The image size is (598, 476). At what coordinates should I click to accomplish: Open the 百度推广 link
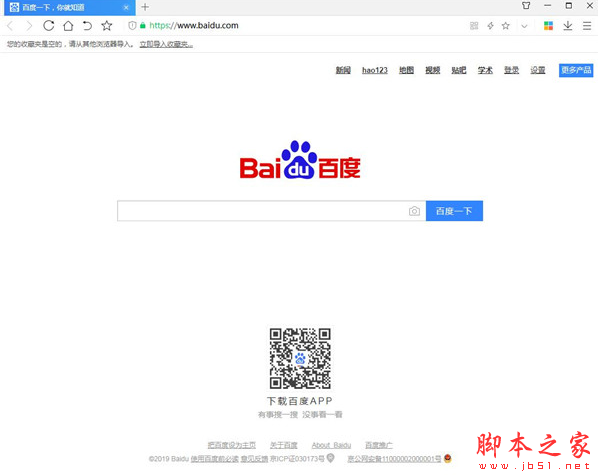[379, 445]
